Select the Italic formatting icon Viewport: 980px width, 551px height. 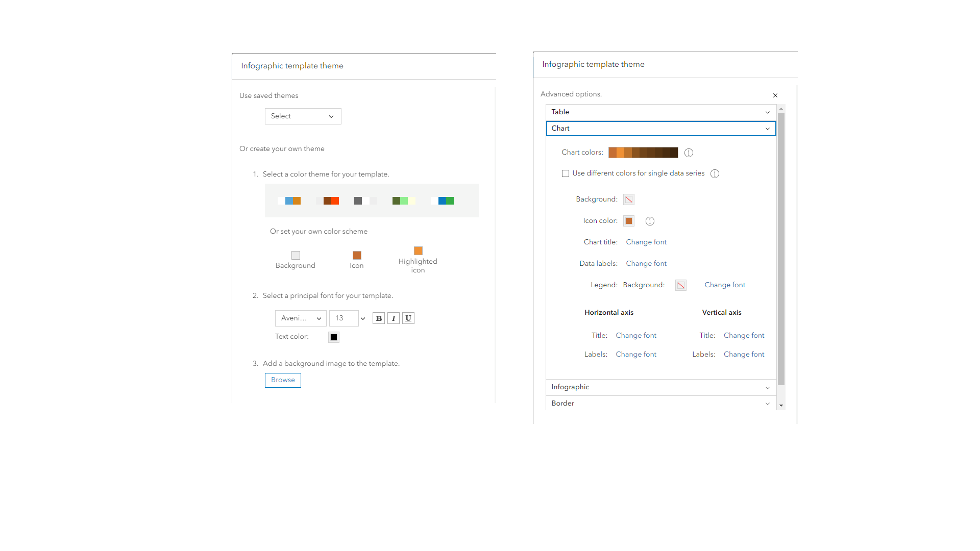pyautogui.click(x=394, y=318)
